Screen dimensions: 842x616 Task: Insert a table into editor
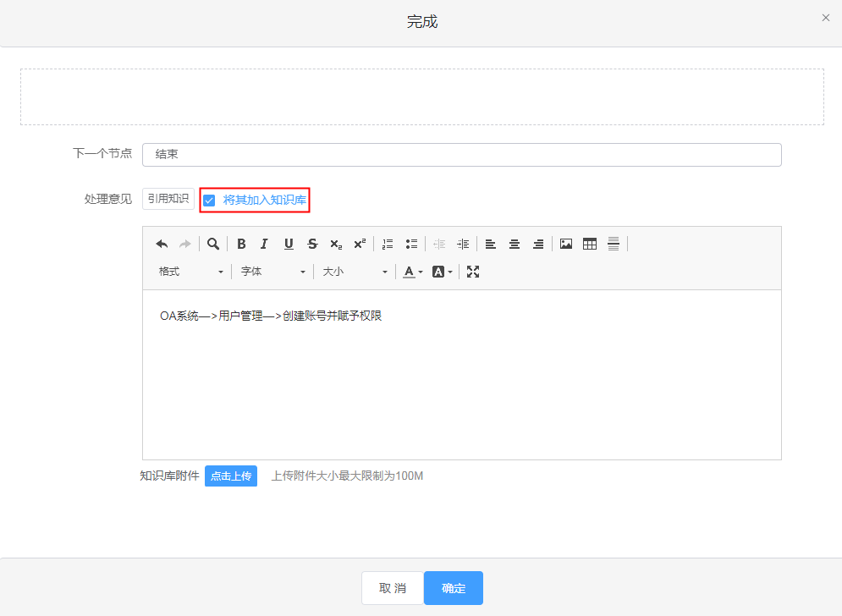pos(590,244)
